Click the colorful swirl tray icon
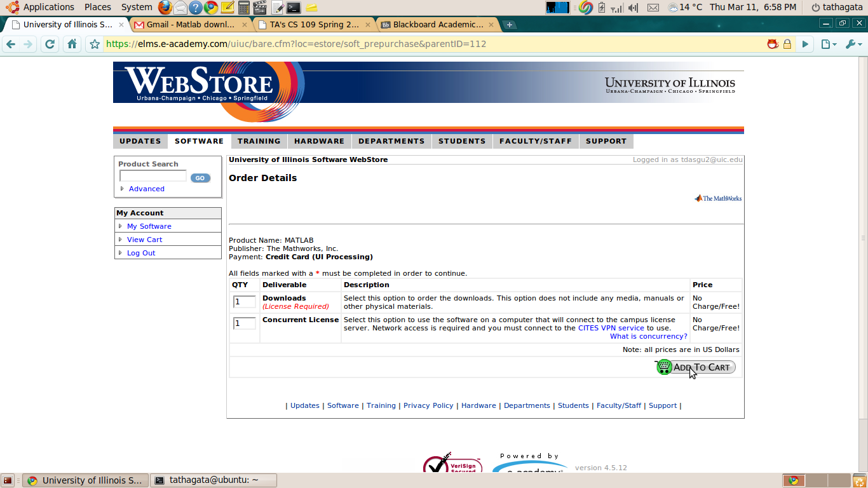The width and height of the screenshot is (868, 488). [586, 8]
